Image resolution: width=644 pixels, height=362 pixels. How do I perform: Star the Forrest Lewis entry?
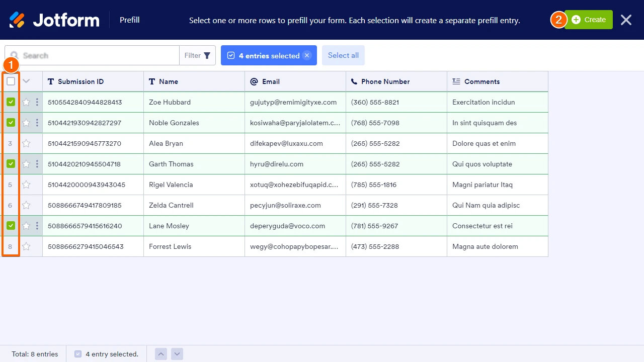click(26, 246)
